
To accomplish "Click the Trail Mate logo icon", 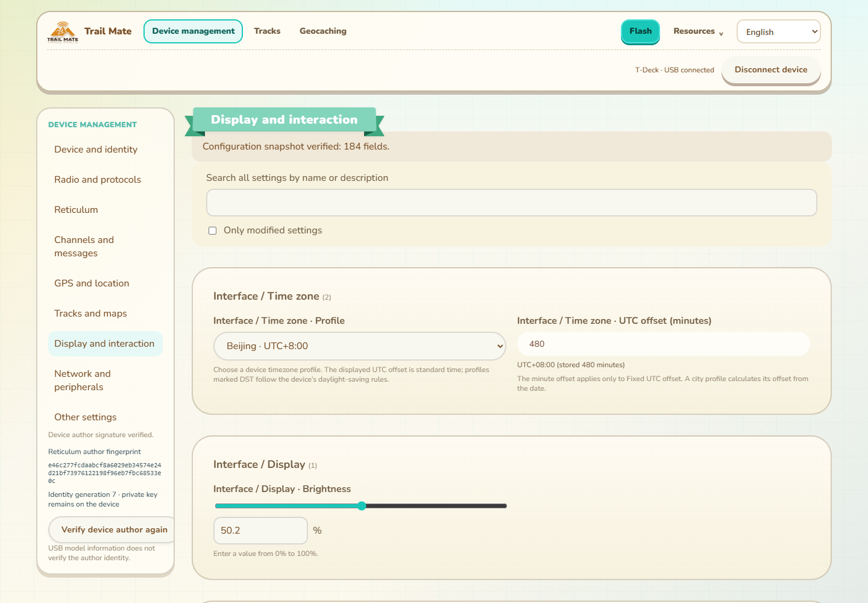I will (x=63, y=31).
